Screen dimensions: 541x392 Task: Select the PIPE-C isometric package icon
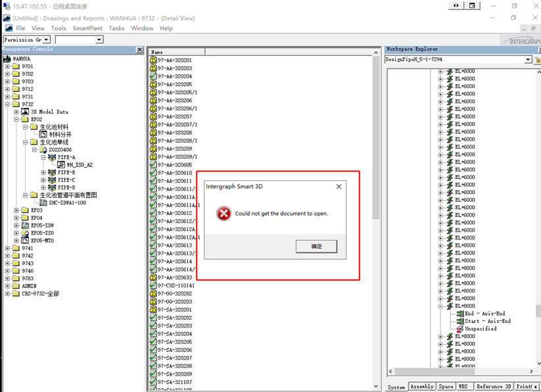point(52,180)
